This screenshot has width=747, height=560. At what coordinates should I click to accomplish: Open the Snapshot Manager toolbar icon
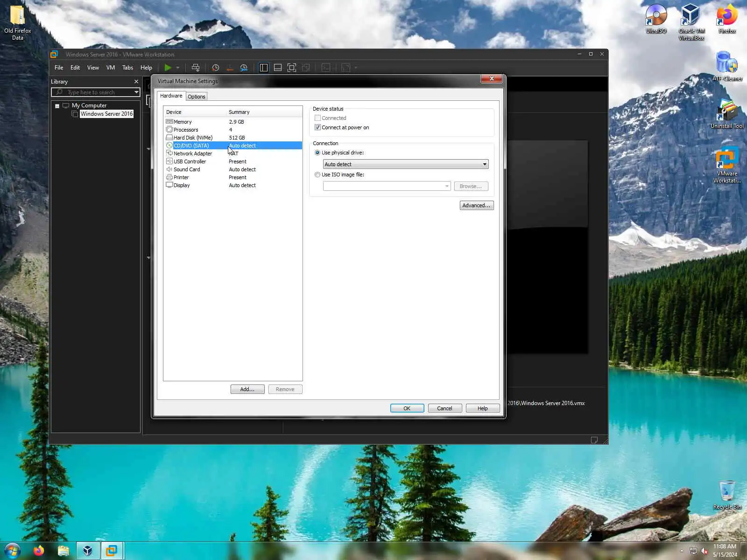point(244,68)
